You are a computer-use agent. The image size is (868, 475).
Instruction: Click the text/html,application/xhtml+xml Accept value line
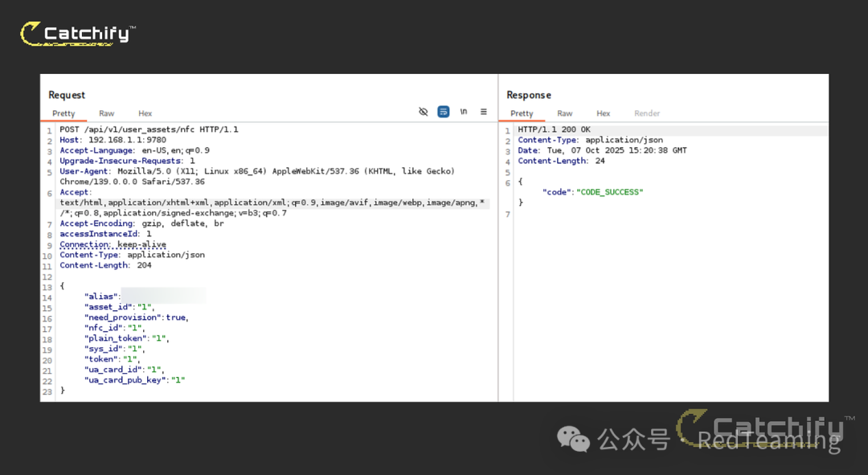pos(272,203)
